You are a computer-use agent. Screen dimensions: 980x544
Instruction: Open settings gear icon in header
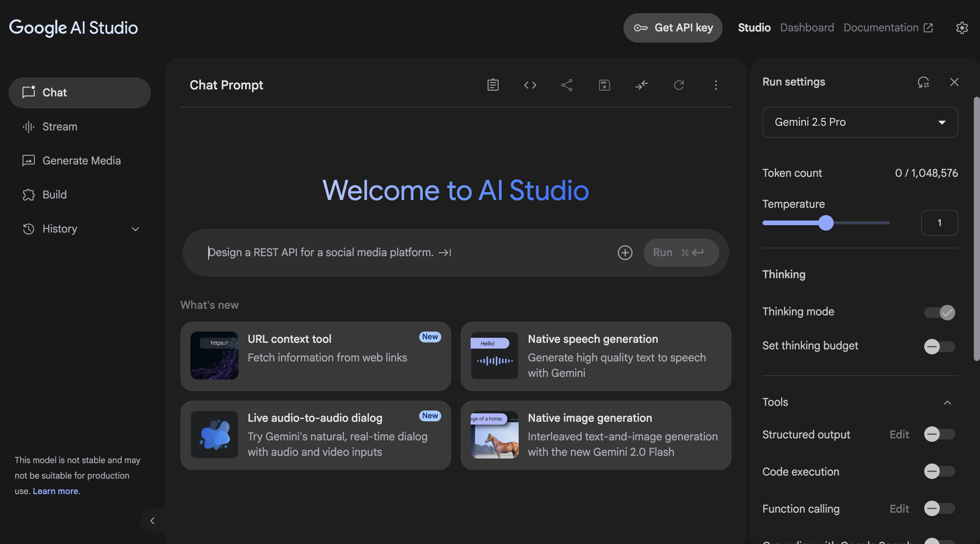(x=962, y=27)
